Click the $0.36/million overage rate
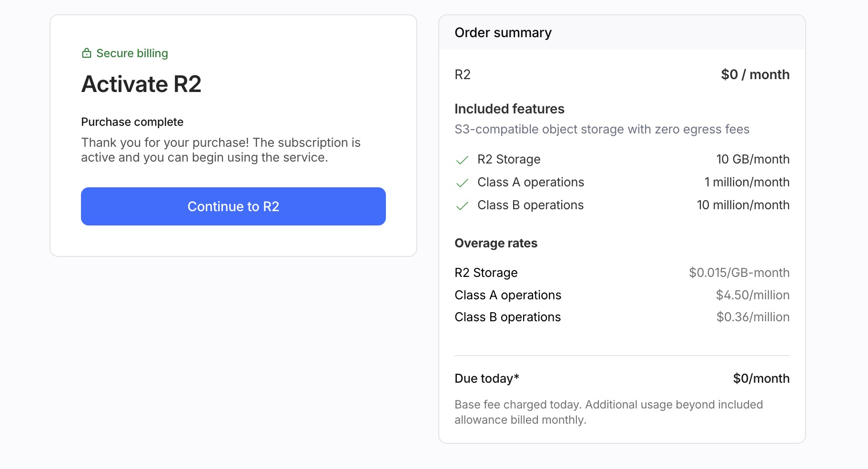Screen dimensions: 868x469 point(753,317)
